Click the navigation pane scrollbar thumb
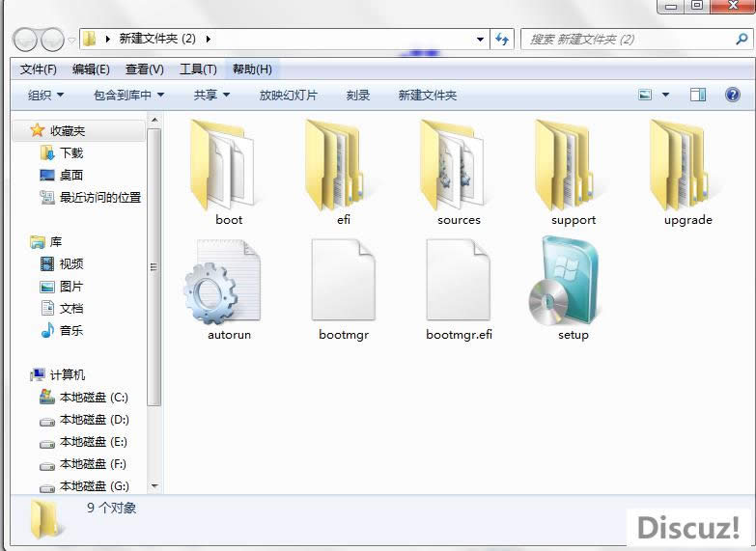 click(x=154, y=267)
